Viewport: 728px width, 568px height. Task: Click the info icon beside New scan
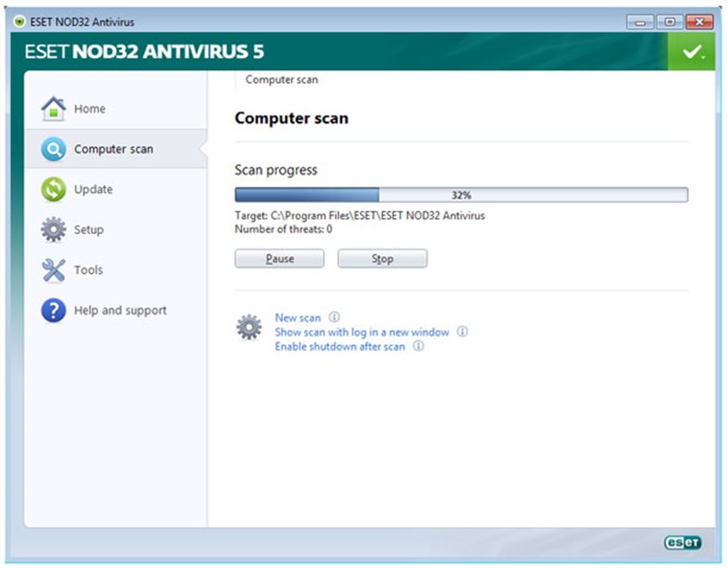coord(334,317)
